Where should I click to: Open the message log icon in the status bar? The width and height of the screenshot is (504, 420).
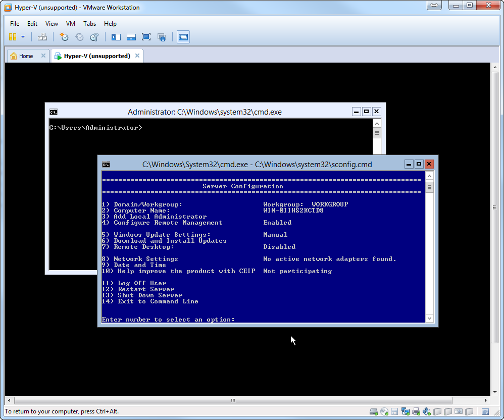[485, 411]
